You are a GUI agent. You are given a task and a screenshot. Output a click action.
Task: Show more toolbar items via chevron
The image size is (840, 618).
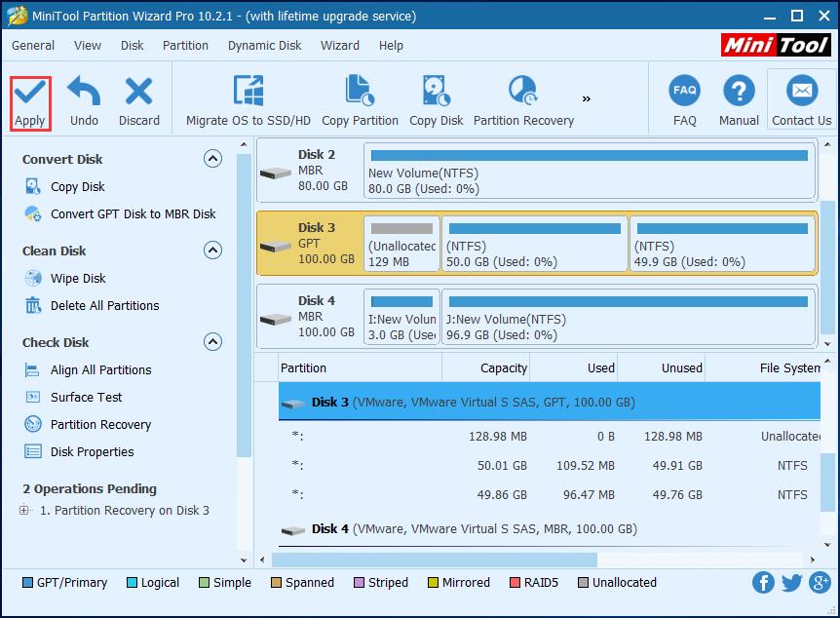click(587, 98)
